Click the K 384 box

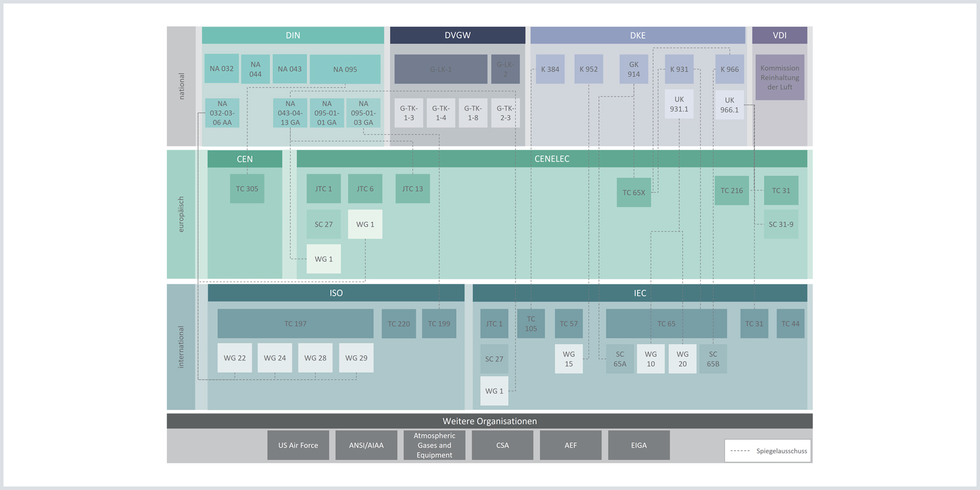550,69
